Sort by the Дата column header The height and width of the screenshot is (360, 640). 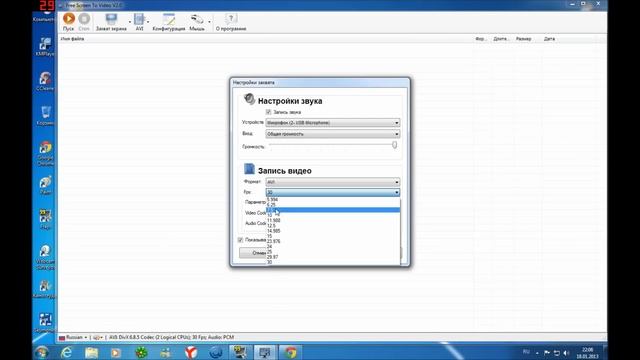click(549, 39)
